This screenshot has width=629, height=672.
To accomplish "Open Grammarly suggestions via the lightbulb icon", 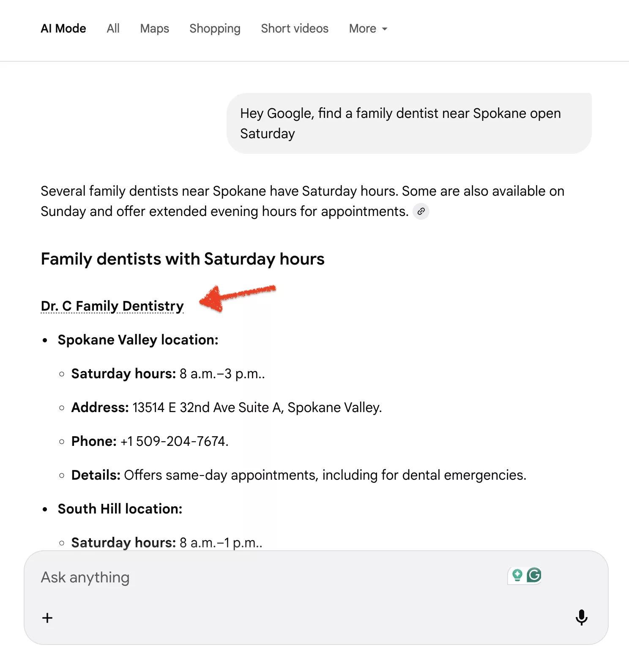I will coord(517,575).
